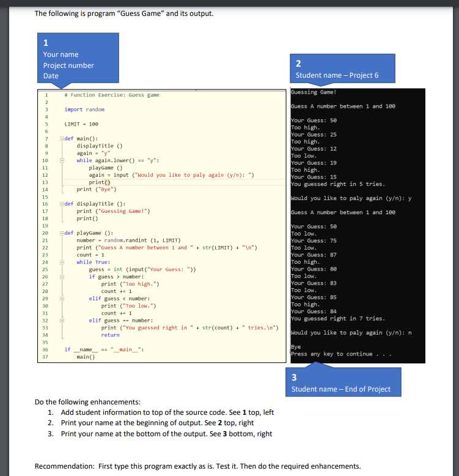
Task: Collapse the def main() fold marker
Action: (62, 139)
